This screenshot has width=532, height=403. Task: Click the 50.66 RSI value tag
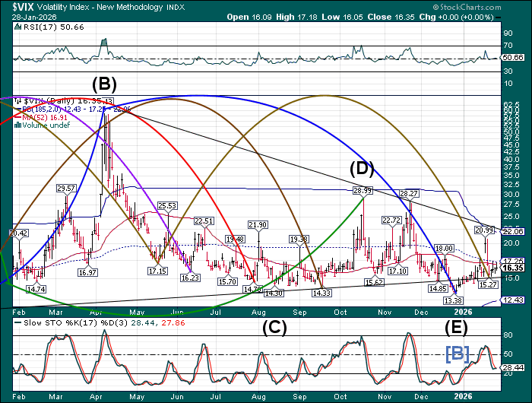click(513, 57)
